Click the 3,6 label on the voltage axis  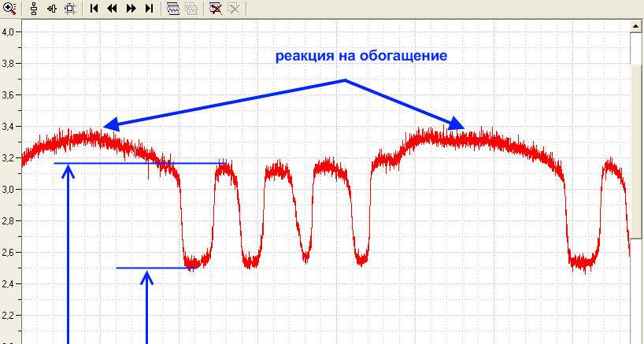9,95
